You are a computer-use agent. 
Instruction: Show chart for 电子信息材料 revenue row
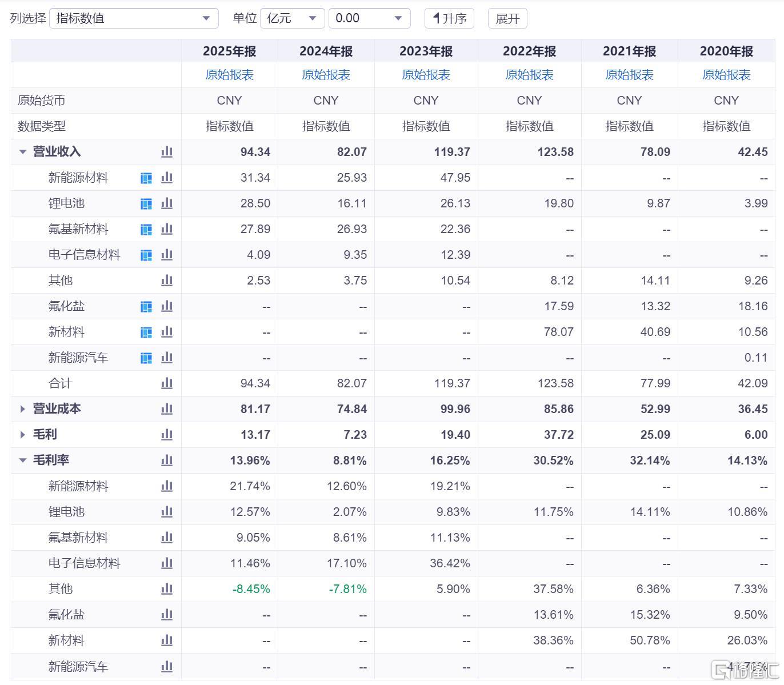click(167, 255)
